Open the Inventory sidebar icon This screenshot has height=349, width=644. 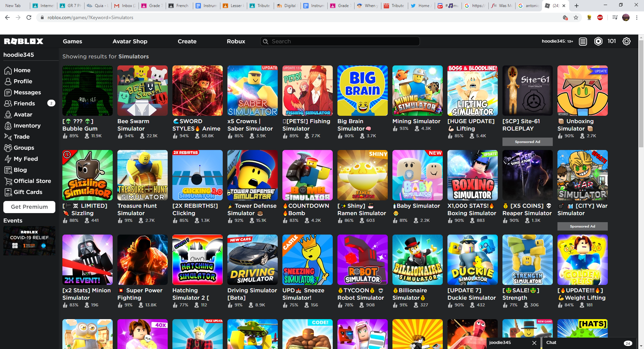(x=8, y=126)
